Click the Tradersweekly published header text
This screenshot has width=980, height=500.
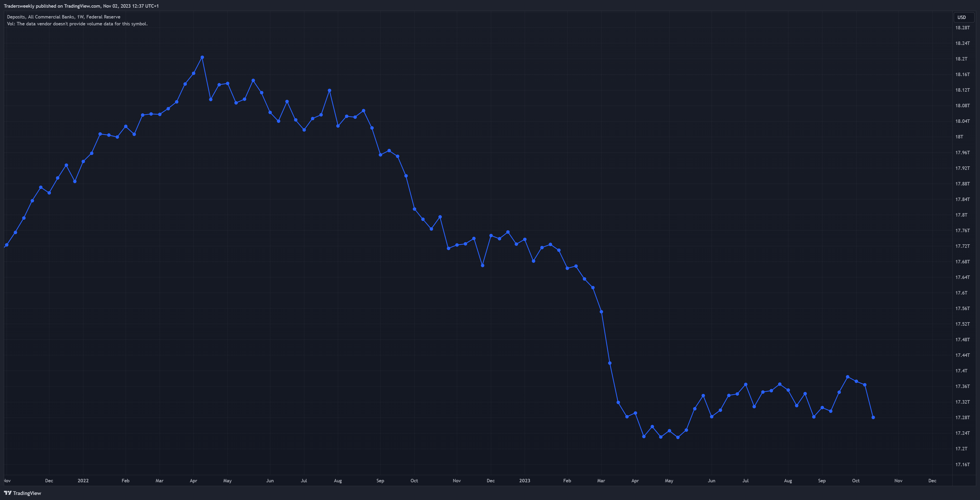point(81,6)
